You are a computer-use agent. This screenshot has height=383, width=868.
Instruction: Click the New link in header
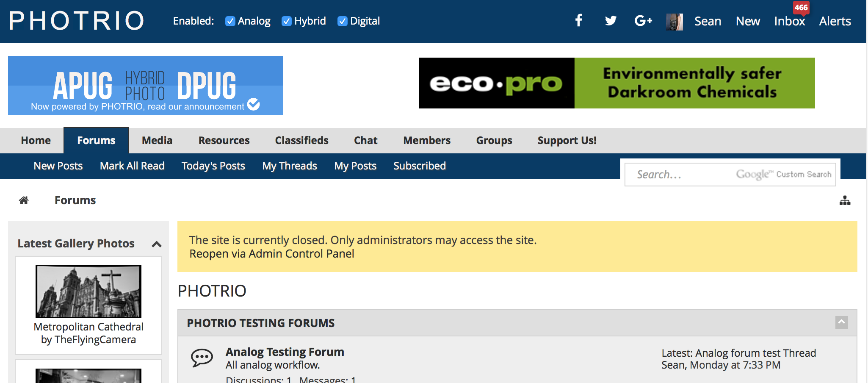pos(748,21)
